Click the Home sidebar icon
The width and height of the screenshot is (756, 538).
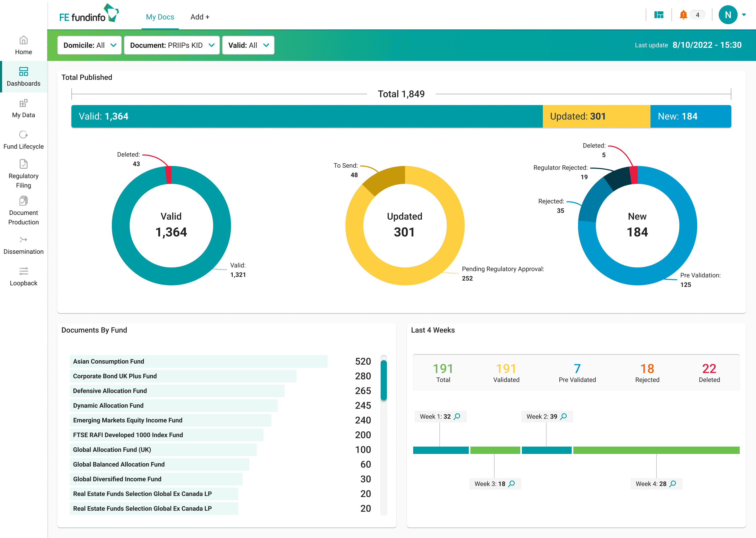coord(23,40)
